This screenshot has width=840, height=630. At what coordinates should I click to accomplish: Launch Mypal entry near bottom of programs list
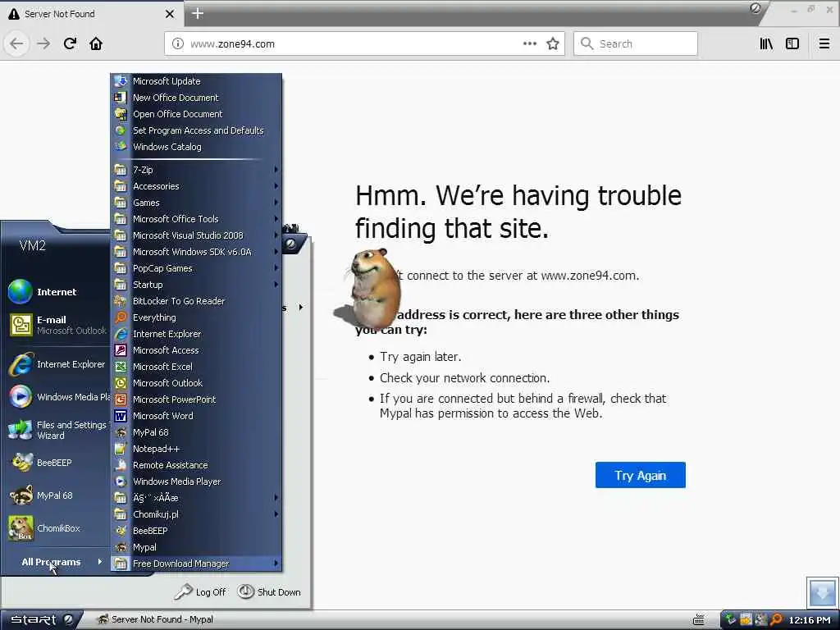[196, 547]
